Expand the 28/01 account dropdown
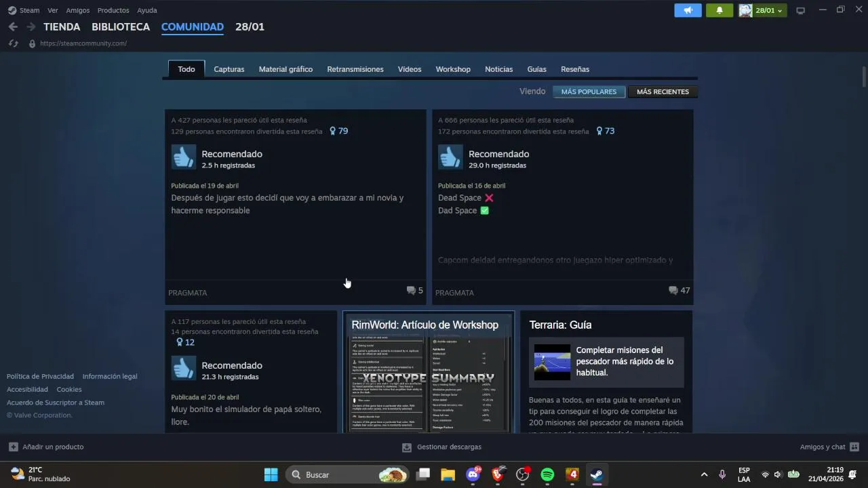Image resolution: width=868 pixels, height=488 pixels. [x=762, y=10]
